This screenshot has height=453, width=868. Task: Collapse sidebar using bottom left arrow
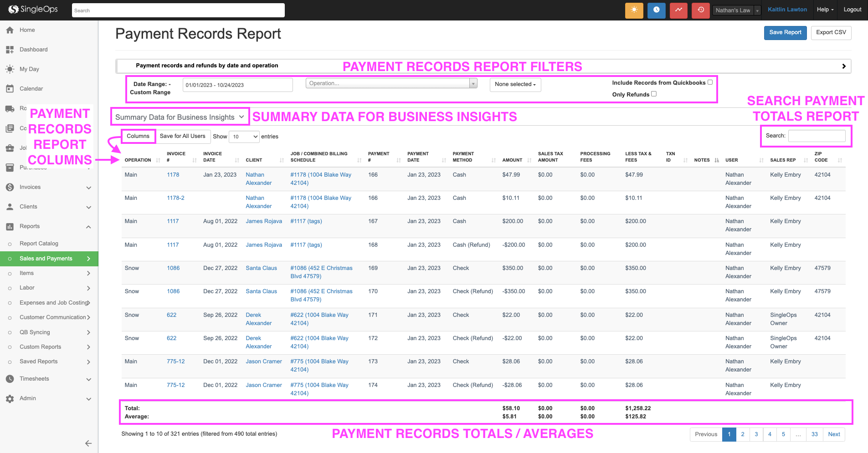[x=88, y=443]
